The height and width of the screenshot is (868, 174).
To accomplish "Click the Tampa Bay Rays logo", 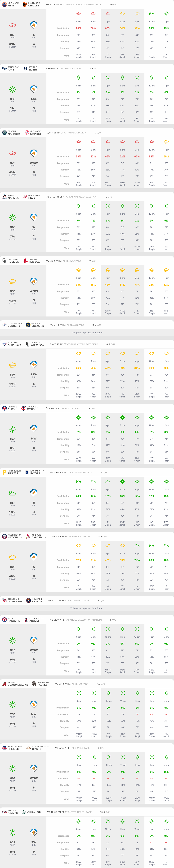I will pyautogui.click(x=4, y=68).
